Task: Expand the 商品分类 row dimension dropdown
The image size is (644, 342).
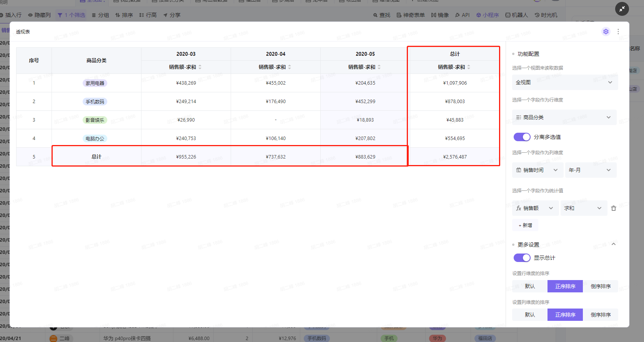Action: click(564, 117)
